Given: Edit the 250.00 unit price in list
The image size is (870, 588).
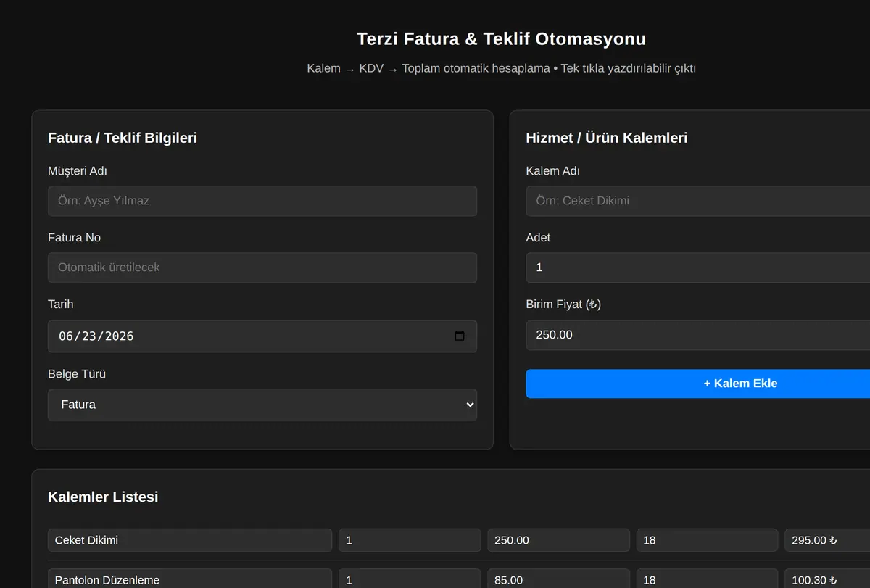Looking at the screenshot, I should (x=558, y=540).
